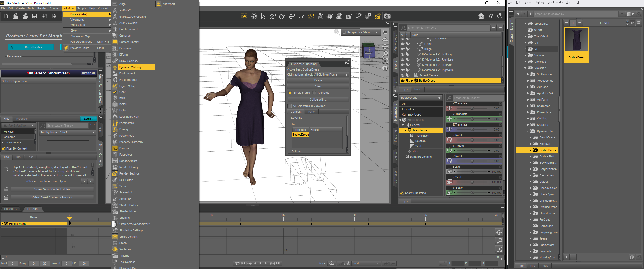Uncheck Show Sub Items in Parameters pane
This screenshot has height=269, width=644.
402,193
